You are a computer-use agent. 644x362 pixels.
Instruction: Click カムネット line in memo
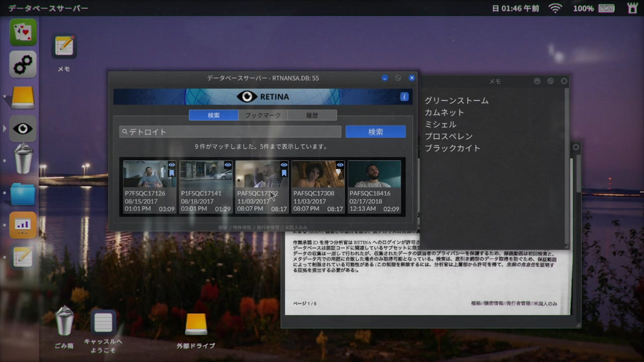[x=444, y=113]
